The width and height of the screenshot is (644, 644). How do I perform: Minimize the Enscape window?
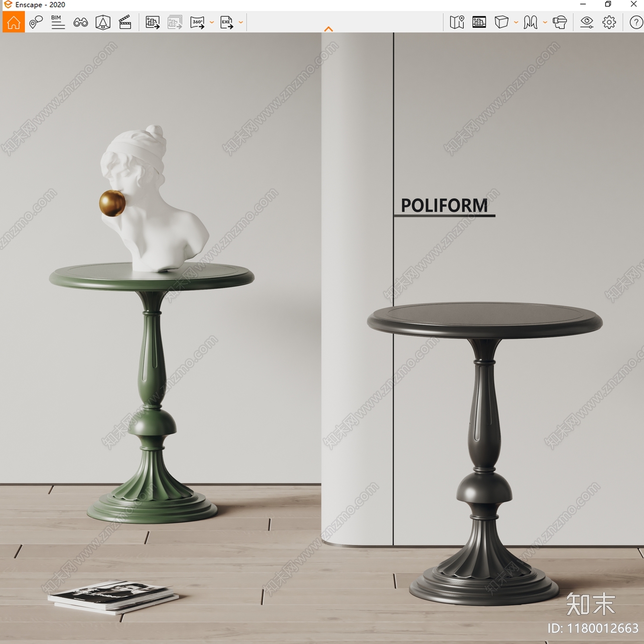pos(582,4)
